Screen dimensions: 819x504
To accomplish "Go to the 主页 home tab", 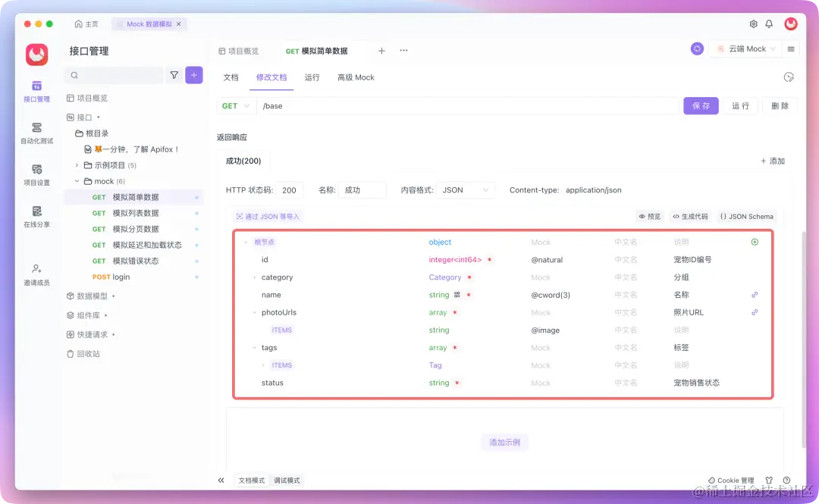I will point(86,24).
